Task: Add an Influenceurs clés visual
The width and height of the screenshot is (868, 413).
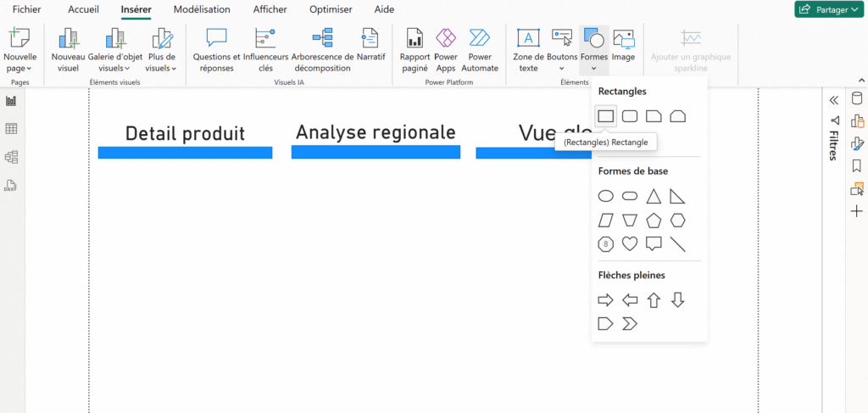Action: click(265, 49)
